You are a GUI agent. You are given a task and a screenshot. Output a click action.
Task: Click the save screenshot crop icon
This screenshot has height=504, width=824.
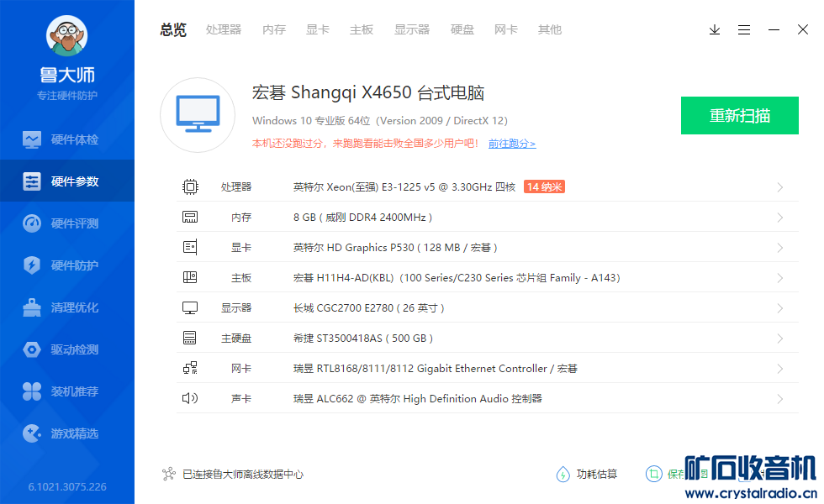tap(654, 474)
